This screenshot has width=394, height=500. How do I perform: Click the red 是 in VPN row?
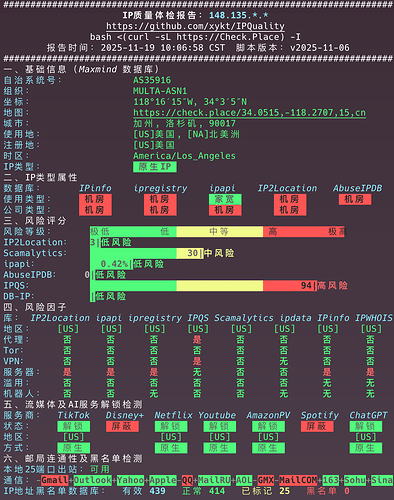tap(197, 361)
